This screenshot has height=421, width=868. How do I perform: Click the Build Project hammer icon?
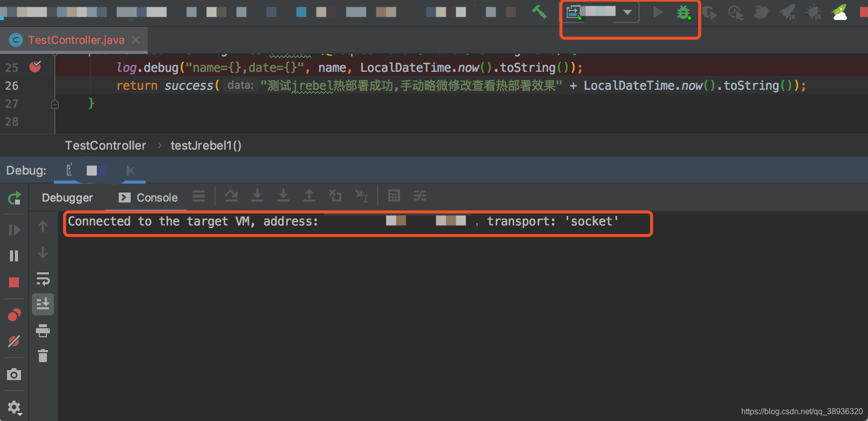tap(539, 11)
